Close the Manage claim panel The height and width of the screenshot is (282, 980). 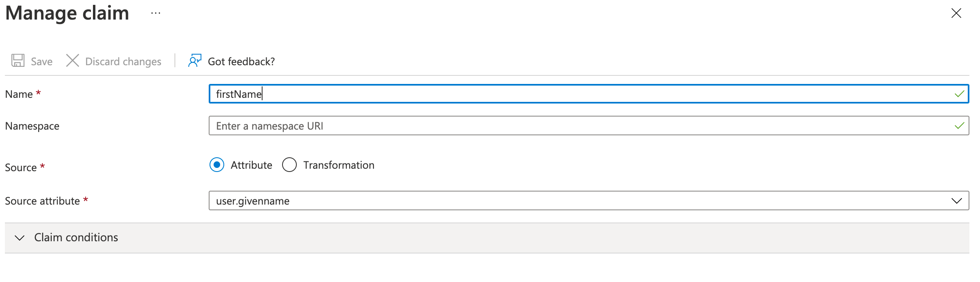coord(956,13)
